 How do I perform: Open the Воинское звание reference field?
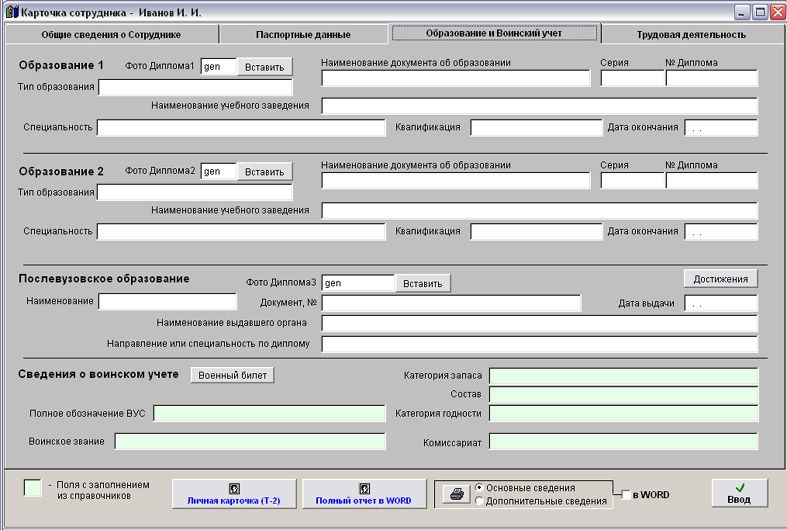(249, 442)
